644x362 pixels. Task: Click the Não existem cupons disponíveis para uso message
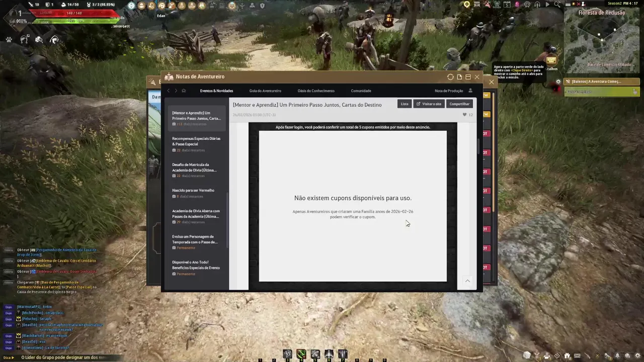coord(353,198)
